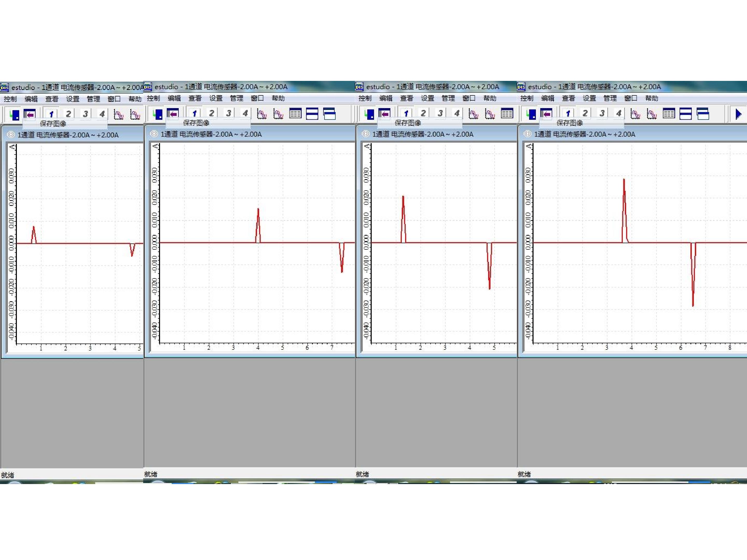Open 帮助 menu in the rightmost window
The height and width of the screenshot is (560, 747).
click(x=652, y=98)
